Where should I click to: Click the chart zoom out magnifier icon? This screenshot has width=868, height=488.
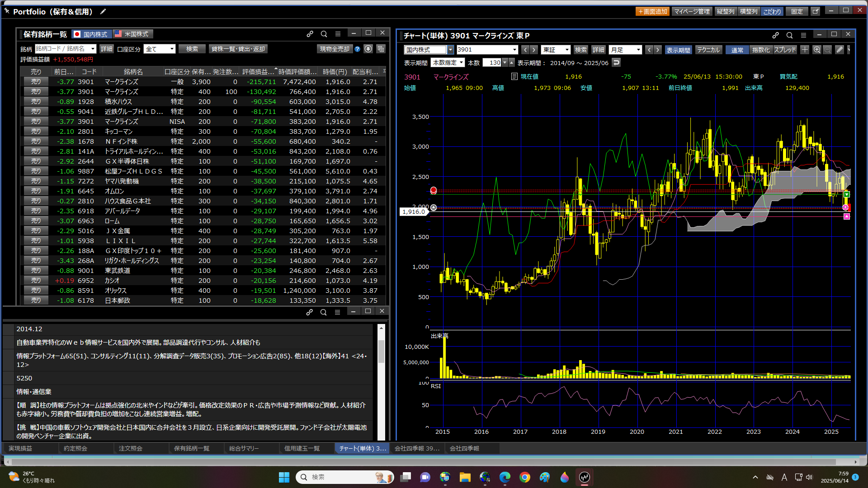point(827,50)
